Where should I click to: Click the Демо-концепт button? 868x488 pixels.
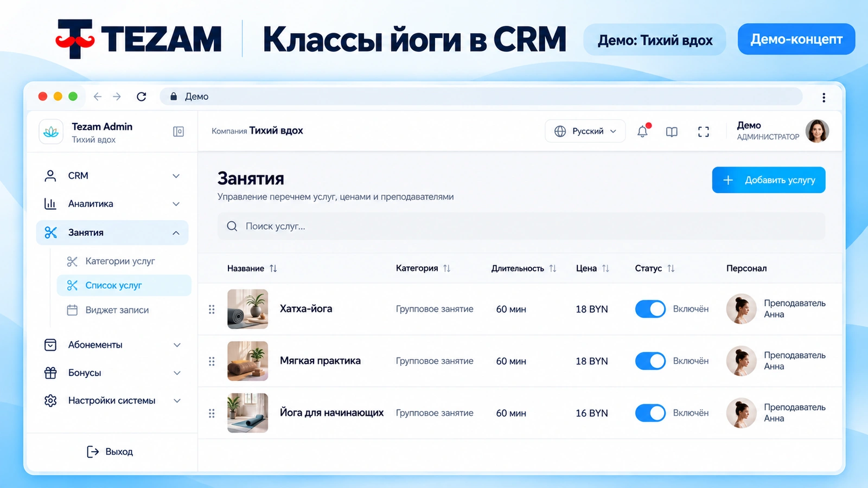click(796, 39)
